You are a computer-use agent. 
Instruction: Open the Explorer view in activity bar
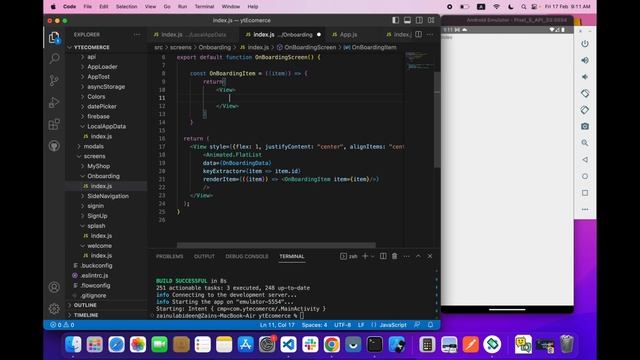54,38
